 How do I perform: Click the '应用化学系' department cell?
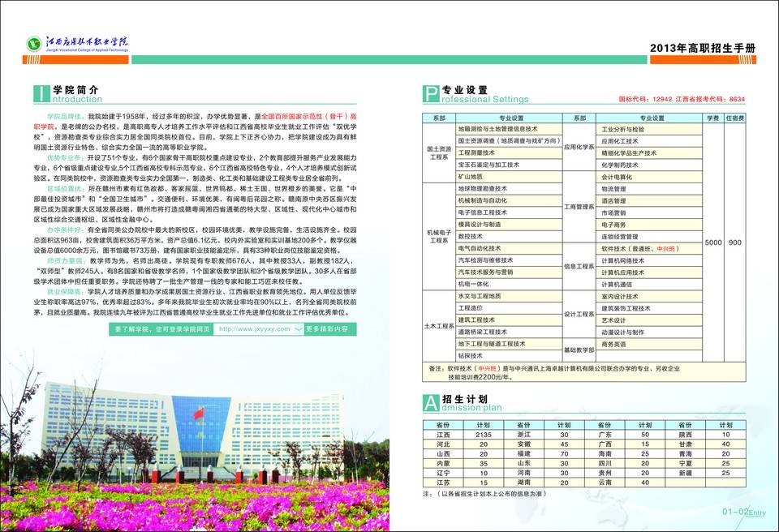coord(579,147)
